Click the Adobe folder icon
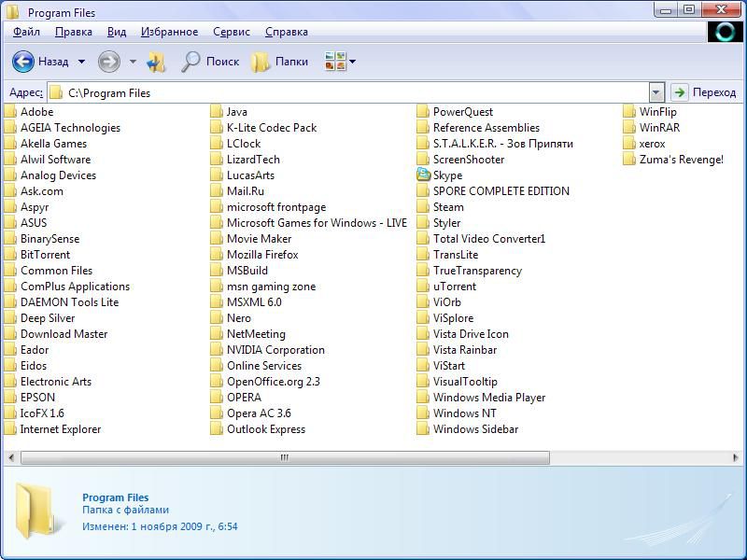 pyautogui.click(x=10, y=112)
